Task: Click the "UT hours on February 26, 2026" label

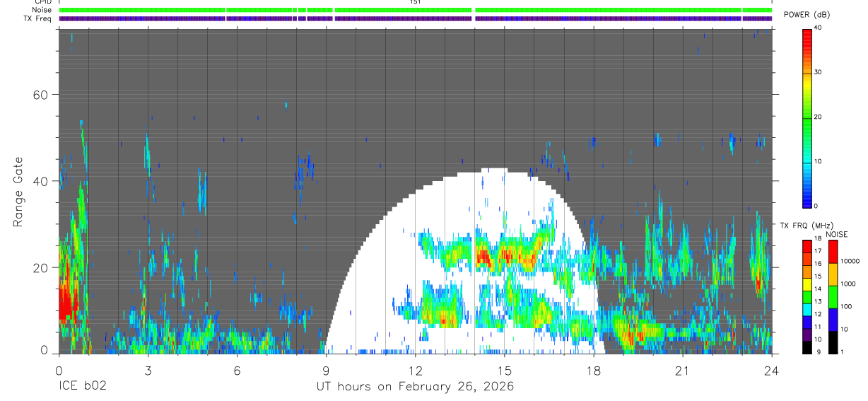Action: (415, 387)
